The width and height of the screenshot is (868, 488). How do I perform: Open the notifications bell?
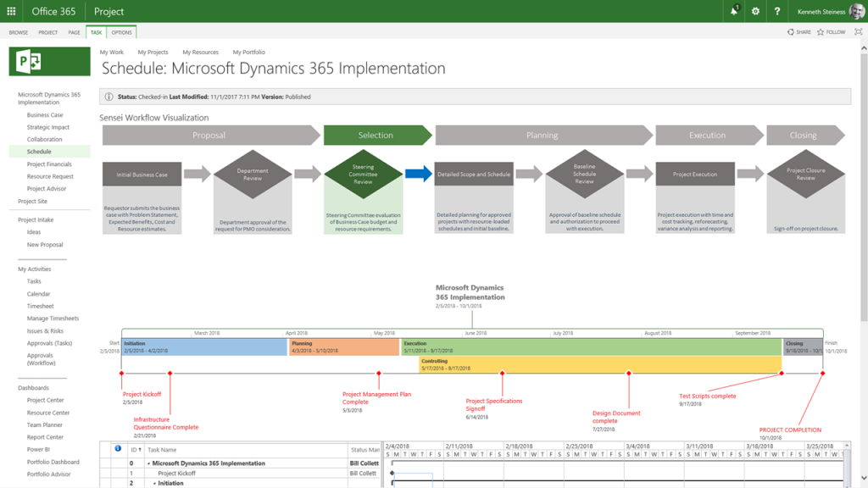(x=734, y=11)
